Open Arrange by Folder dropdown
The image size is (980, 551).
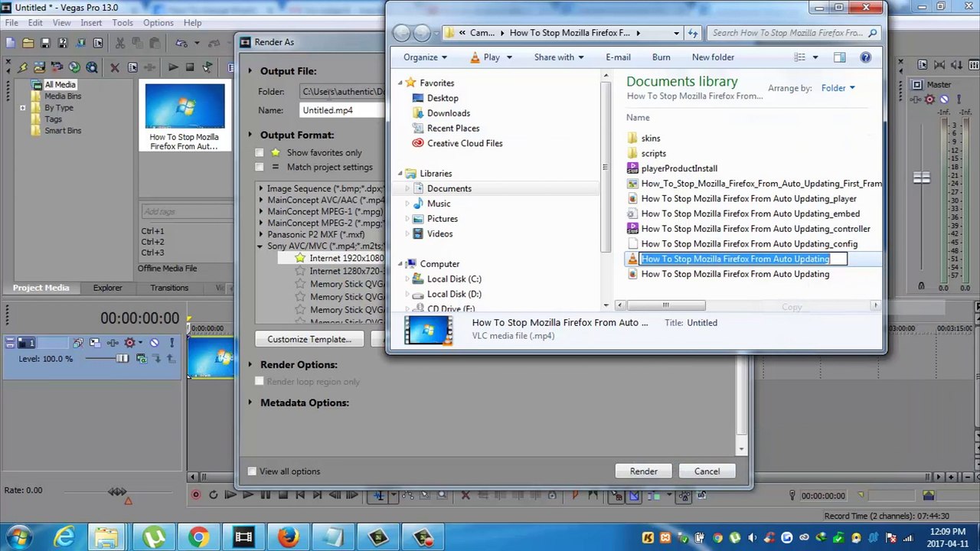coord(838,88)
